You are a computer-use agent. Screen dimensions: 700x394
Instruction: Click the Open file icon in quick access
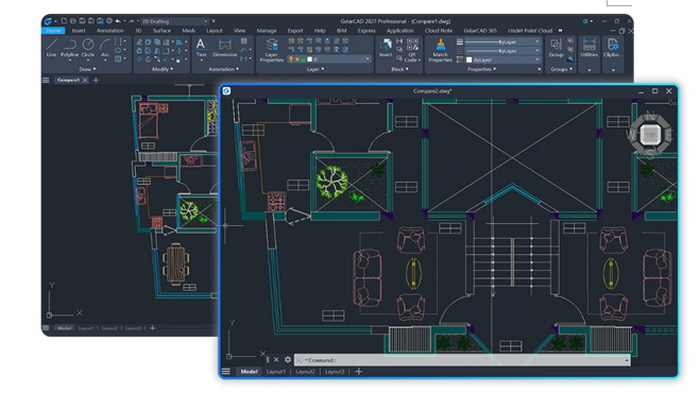pos(73,21)
